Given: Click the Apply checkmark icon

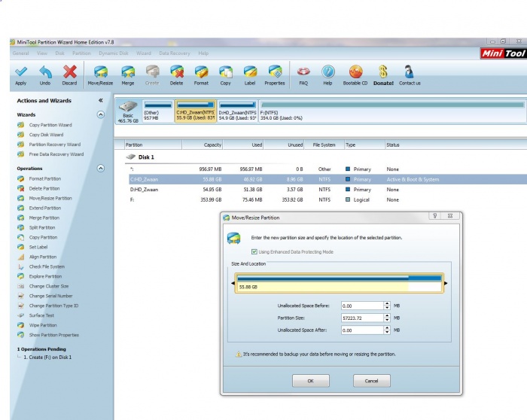Looking at the screenshot, I should [20, 72].
